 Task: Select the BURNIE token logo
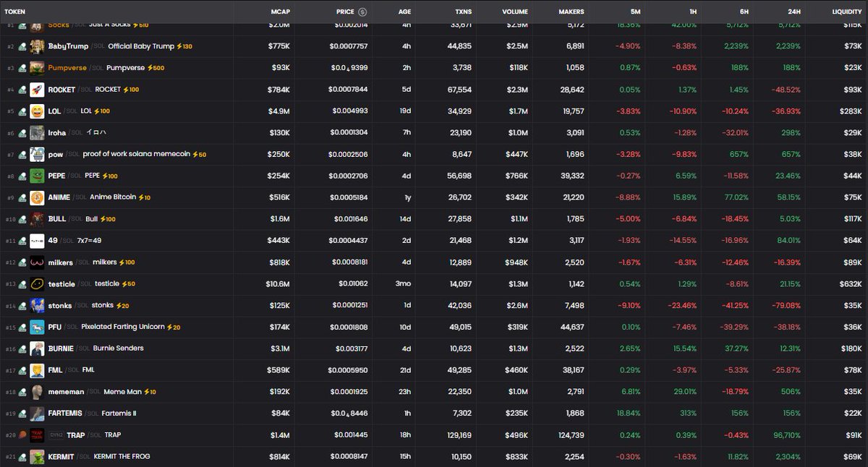click(37, 348)
